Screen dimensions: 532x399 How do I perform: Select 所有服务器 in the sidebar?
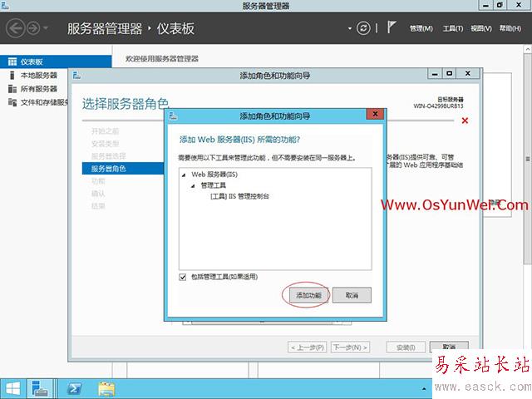click(x=39, y=89)
